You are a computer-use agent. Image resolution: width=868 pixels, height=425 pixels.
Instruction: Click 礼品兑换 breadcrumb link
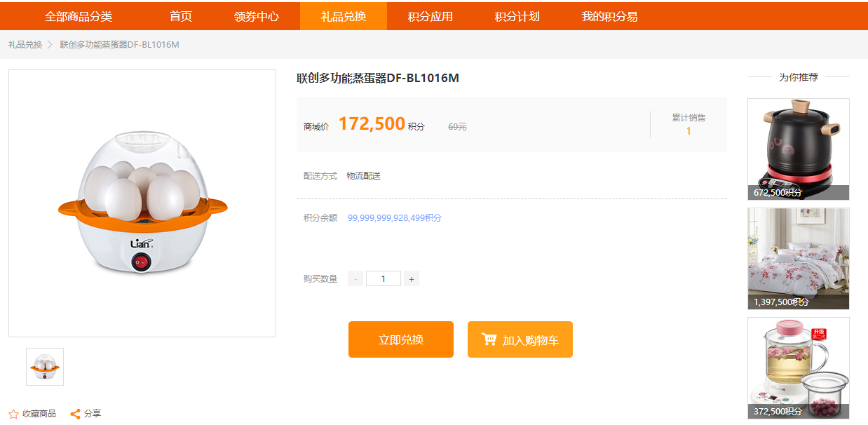pyautogui.click(x=25, y=45)
